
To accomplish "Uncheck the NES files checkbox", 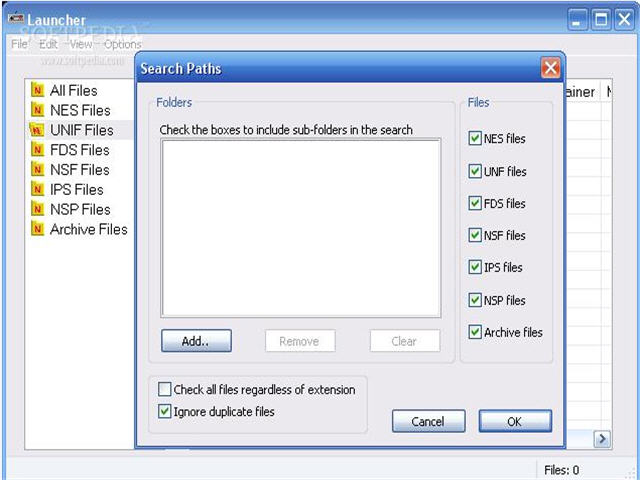I will (475, 138).
